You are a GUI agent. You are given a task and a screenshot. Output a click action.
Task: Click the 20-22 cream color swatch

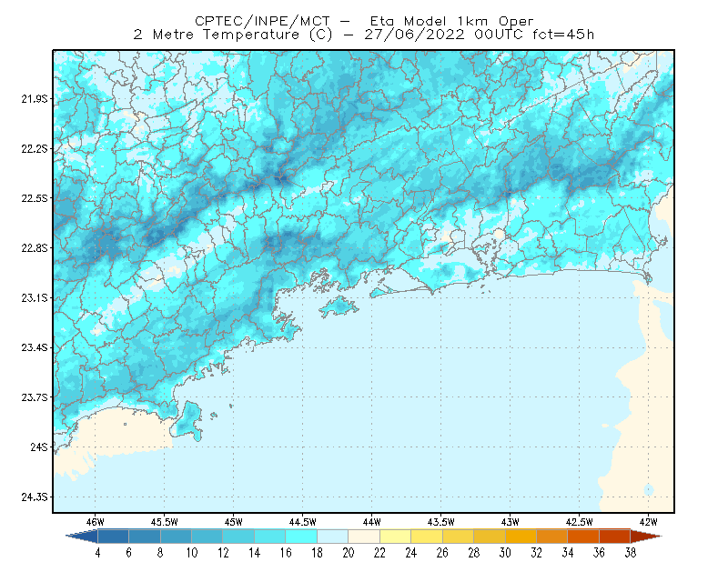point(364,537)
